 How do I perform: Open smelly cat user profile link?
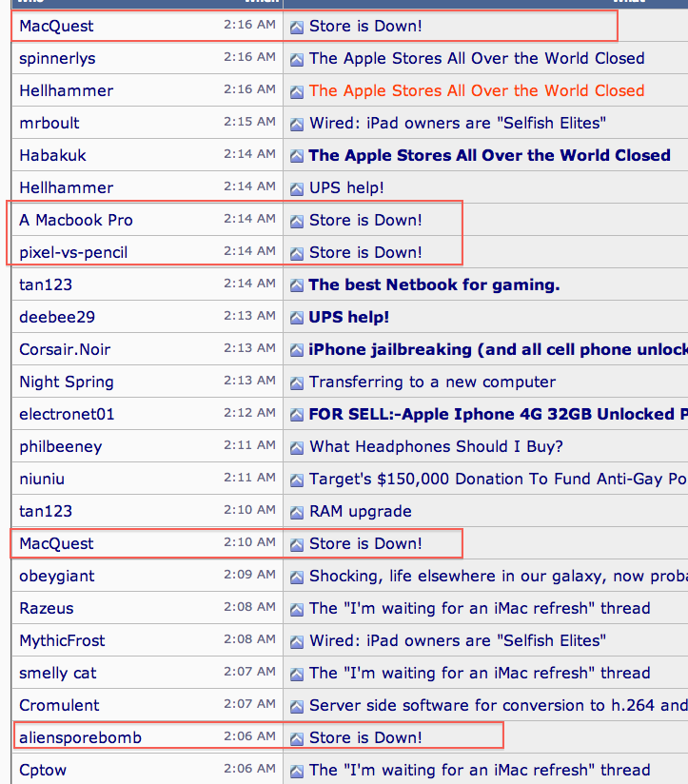click(x=57, y=674)
